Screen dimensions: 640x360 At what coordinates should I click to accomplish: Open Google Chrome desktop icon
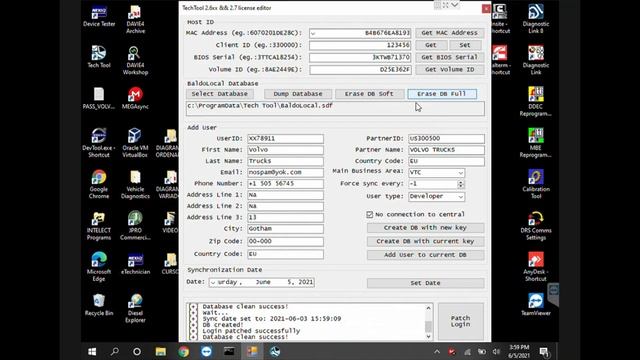[x=99, y=184]
